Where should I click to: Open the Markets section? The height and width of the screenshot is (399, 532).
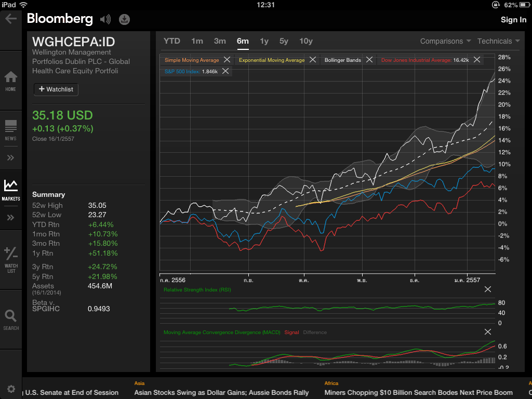point(11,190)
